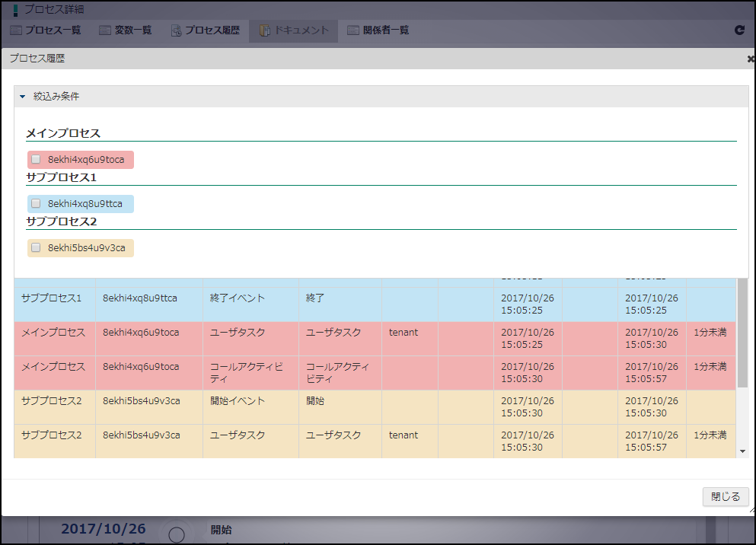The image size is (756, 545).
Task: Click the 開始イベント cell in サブプロセス2 row
Action: pos(250,407)
